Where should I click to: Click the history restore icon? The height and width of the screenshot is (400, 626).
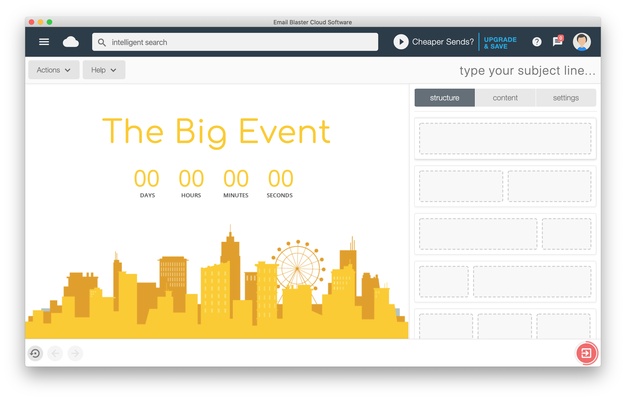tap(35, 353)
